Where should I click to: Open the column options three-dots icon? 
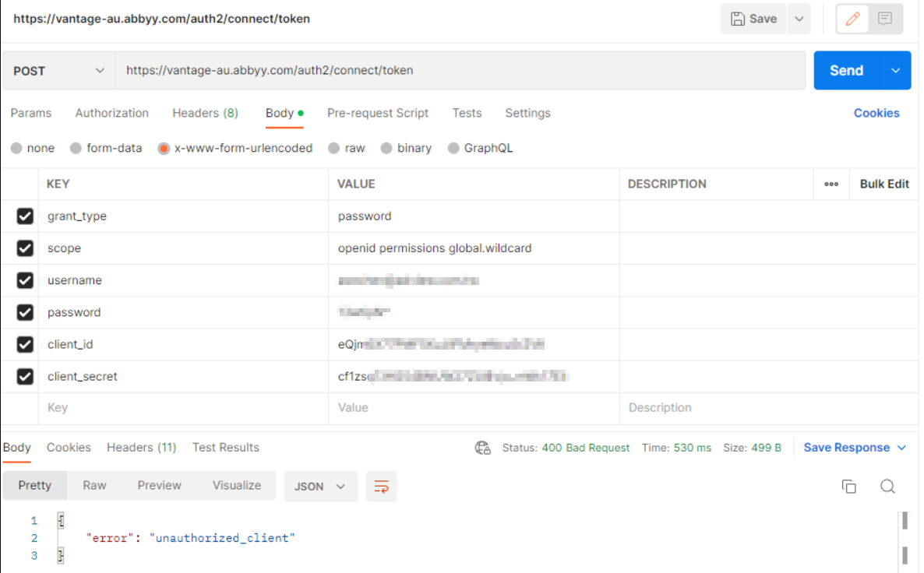click(831, 185)
